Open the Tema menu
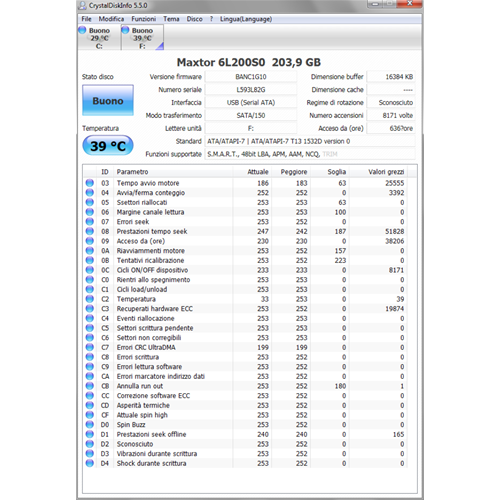Viewport: 500px width, 500px height. [x=171, y=19]
